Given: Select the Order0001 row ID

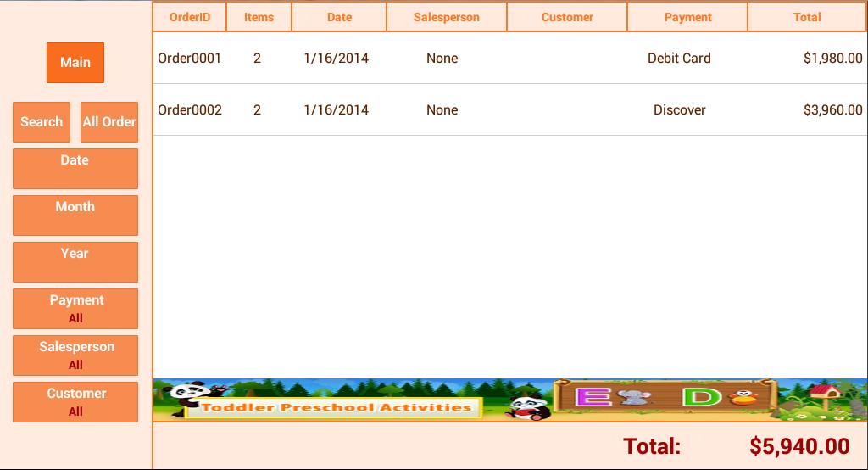Looking at the screenshot, I should pos(189,59).
